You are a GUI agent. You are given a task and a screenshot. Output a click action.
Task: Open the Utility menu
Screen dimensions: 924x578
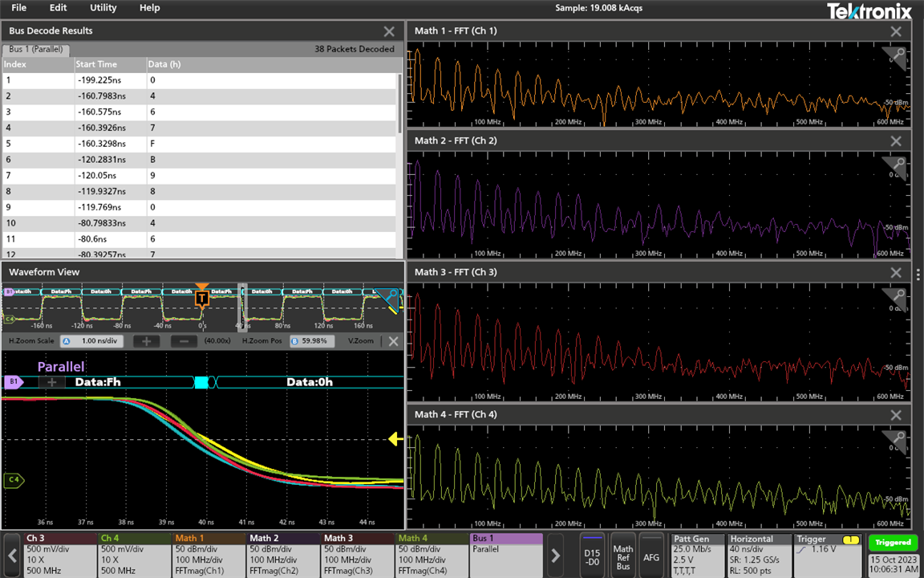103,8
